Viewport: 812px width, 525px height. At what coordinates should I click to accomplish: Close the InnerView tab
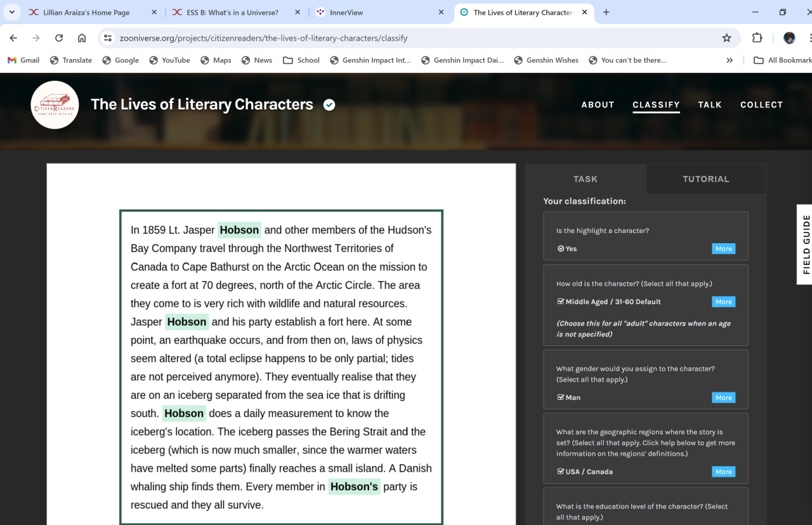(442, 12)
